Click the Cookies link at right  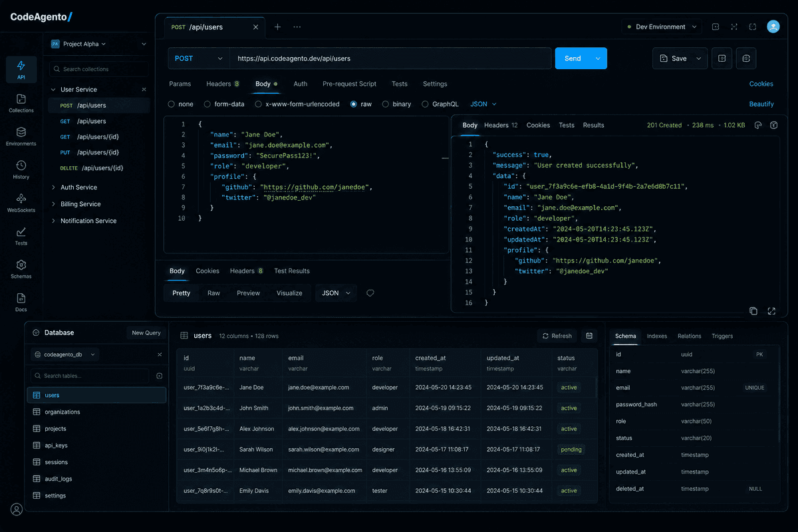click(x=761, y=84)
